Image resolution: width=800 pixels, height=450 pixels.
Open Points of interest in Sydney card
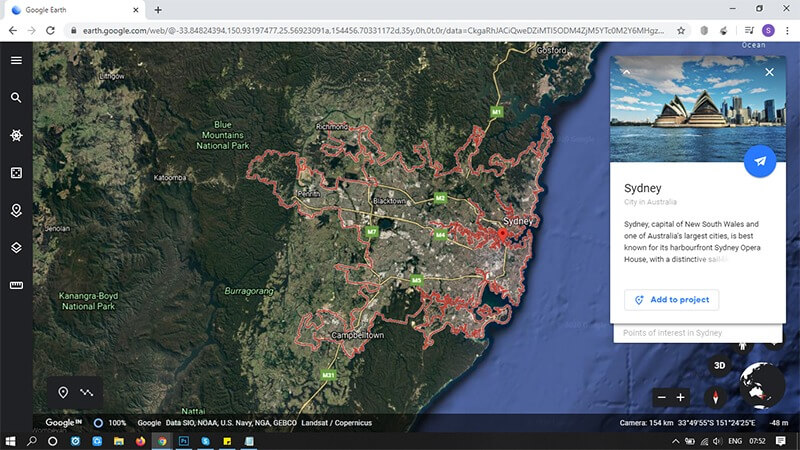tap(697, 333)
